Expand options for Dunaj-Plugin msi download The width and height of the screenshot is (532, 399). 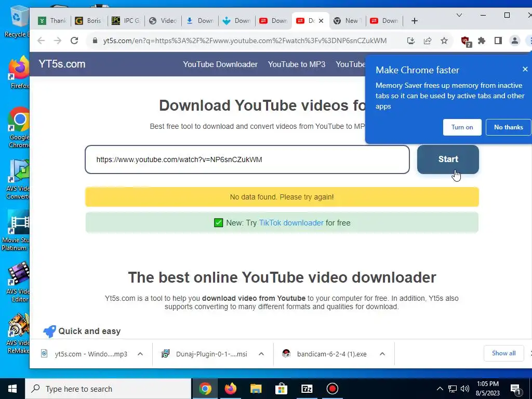pos(261,354)
